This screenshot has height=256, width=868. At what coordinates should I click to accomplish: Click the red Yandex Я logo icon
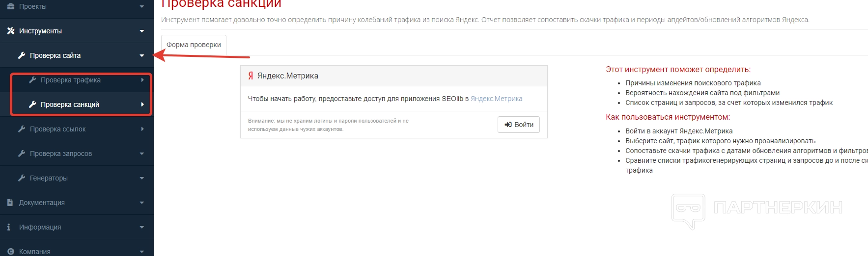click(251, 76)
